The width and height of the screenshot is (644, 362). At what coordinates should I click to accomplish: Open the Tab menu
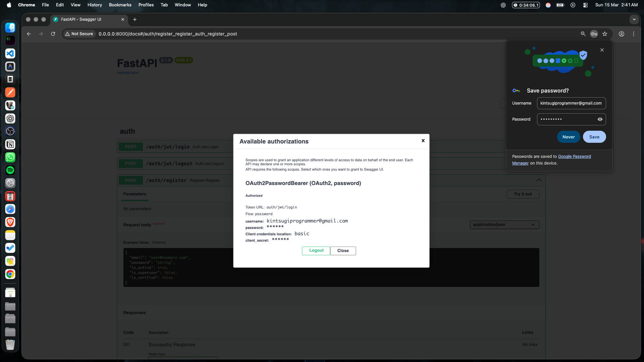(x=164, y=5)
